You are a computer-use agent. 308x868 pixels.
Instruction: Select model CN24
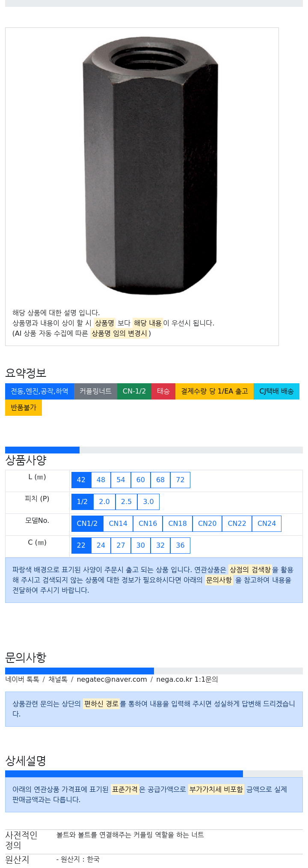(267, 524)
